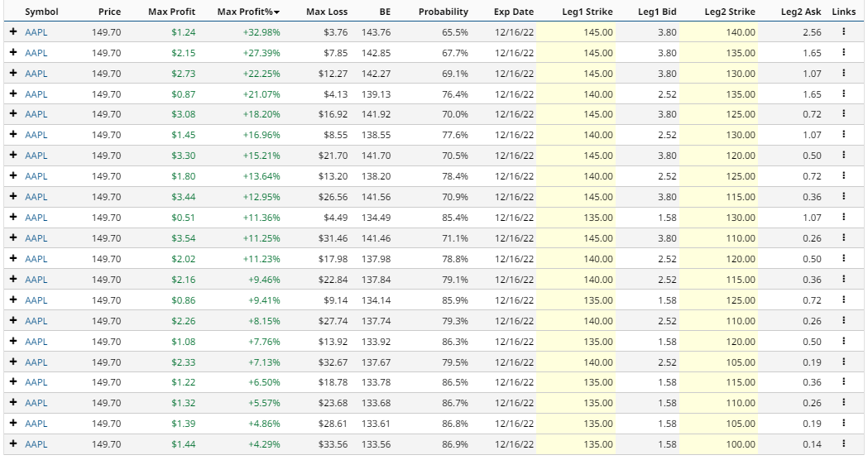Click the links menu on the +6.50% row
This screenshot has height=460, width=868.
pyautogui.click(x=843, y=382)
